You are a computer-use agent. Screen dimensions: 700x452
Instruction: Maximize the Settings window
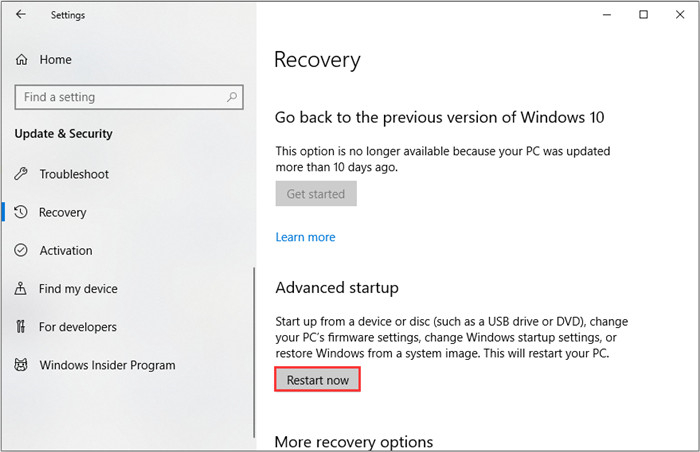pos(643,15)
